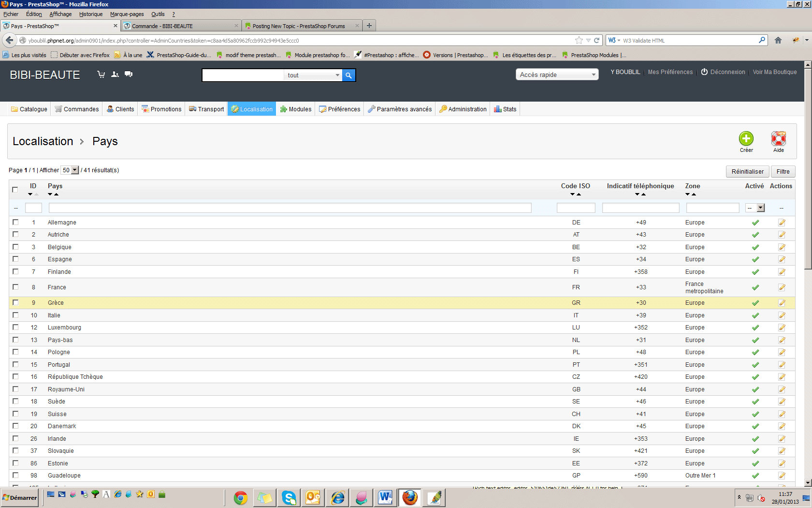Open the Accès rapide dropdown

(557, 75)
